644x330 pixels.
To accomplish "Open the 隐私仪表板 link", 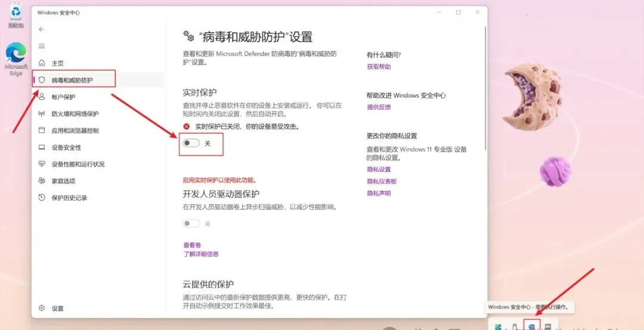I will tap(382, 181).
